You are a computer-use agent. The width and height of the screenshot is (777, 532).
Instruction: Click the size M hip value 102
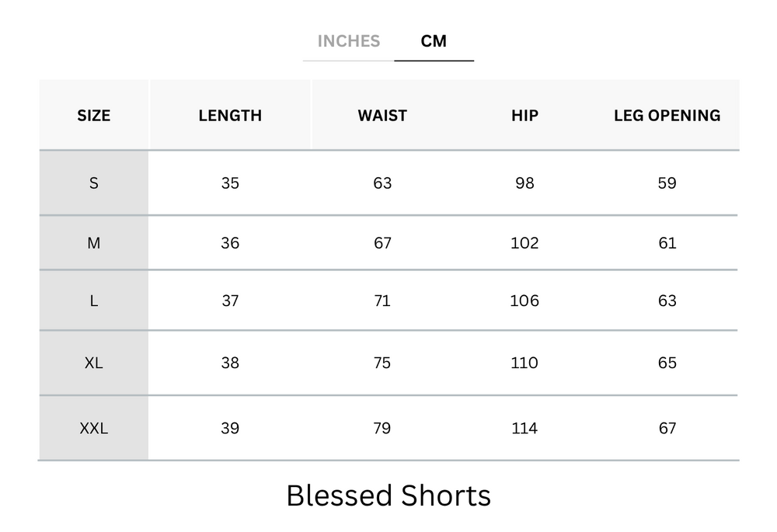pos(524,243)
